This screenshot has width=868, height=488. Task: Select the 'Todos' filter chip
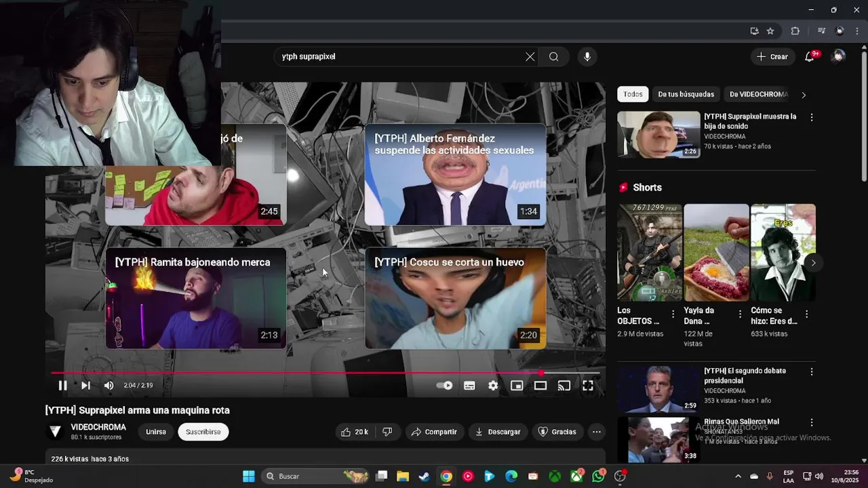pyautogui.click(x=633, y=94)
